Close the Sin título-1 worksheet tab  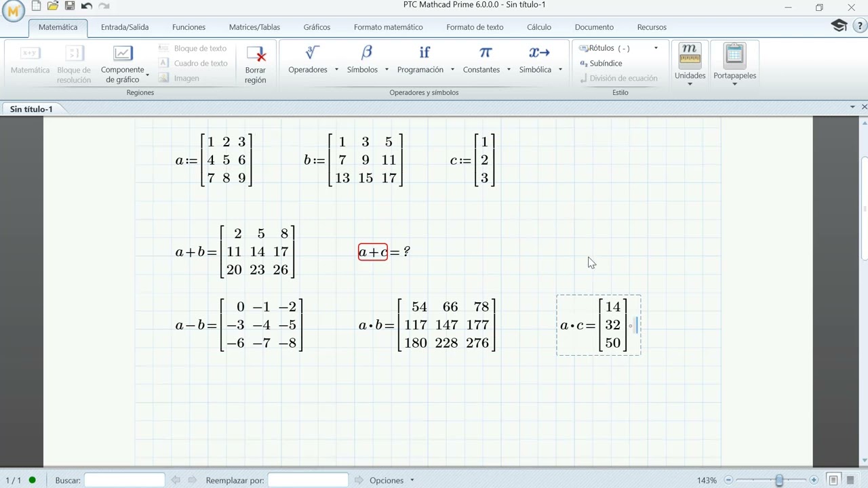(864, 107)
